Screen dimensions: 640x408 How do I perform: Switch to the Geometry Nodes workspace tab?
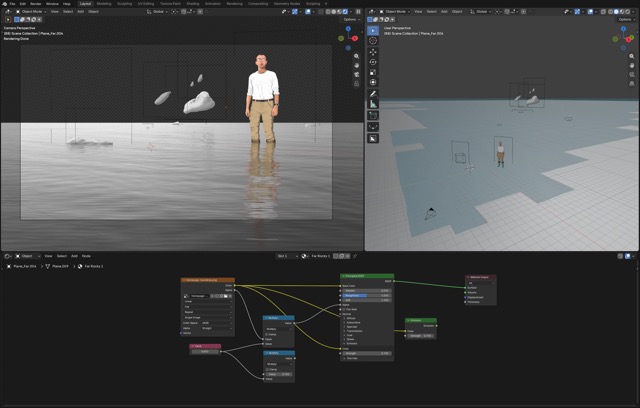(x=287, y=4)
